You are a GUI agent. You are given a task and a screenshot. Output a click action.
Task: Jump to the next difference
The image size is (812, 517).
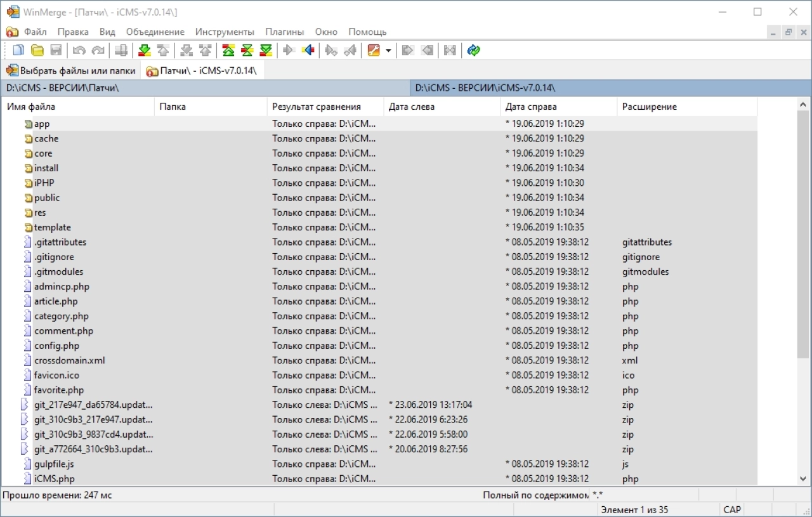[x=145, y=50]
